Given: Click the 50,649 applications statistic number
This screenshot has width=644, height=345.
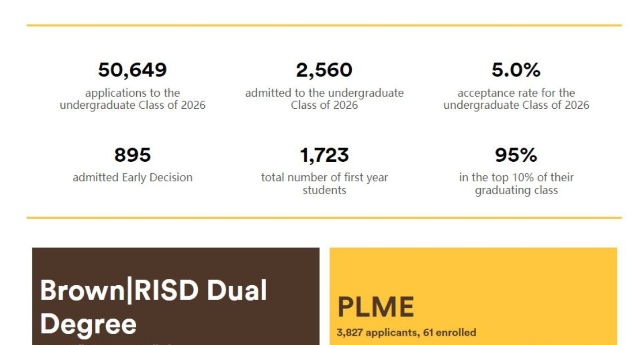Looking at the screenshot, I should click(x=132, y=70).
